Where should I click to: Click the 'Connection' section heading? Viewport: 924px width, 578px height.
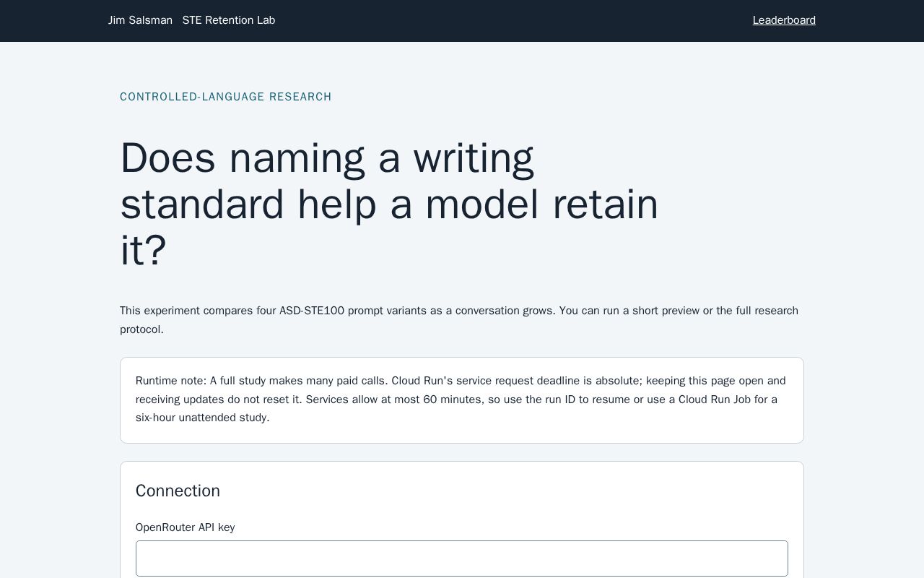coord(178,491)
